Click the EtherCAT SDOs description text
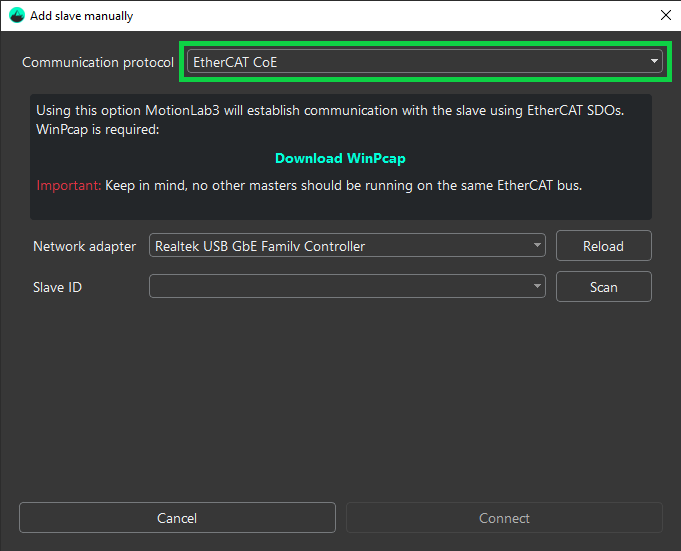 coord(330,110)
